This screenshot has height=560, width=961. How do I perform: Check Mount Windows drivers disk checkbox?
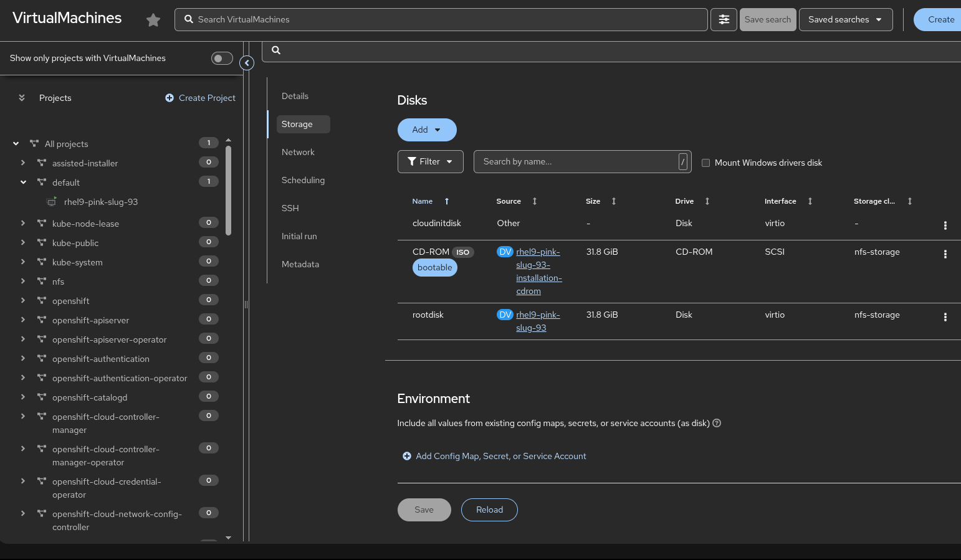click(705, 163)
